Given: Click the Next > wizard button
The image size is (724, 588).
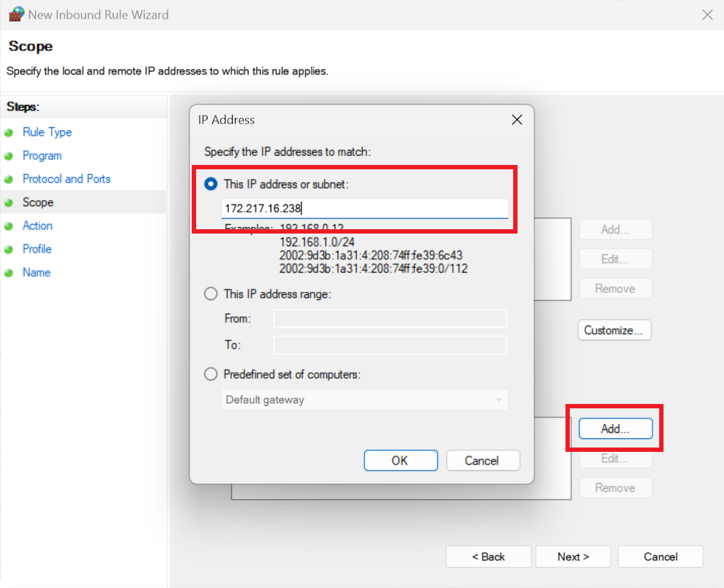Looking at the screenshot, I should pos(573,557).
